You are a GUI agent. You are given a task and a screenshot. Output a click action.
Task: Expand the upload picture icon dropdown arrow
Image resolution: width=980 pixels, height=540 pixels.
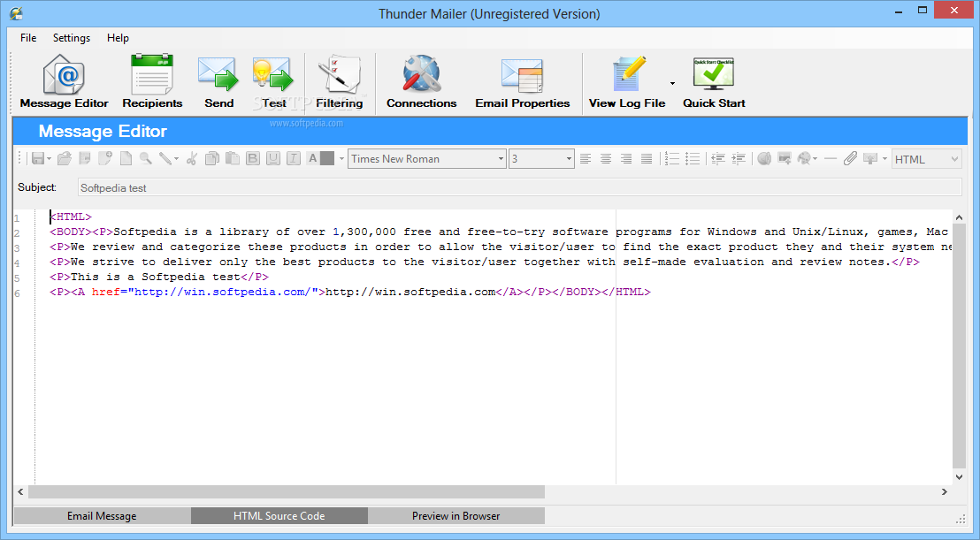[x=884, y=158]
